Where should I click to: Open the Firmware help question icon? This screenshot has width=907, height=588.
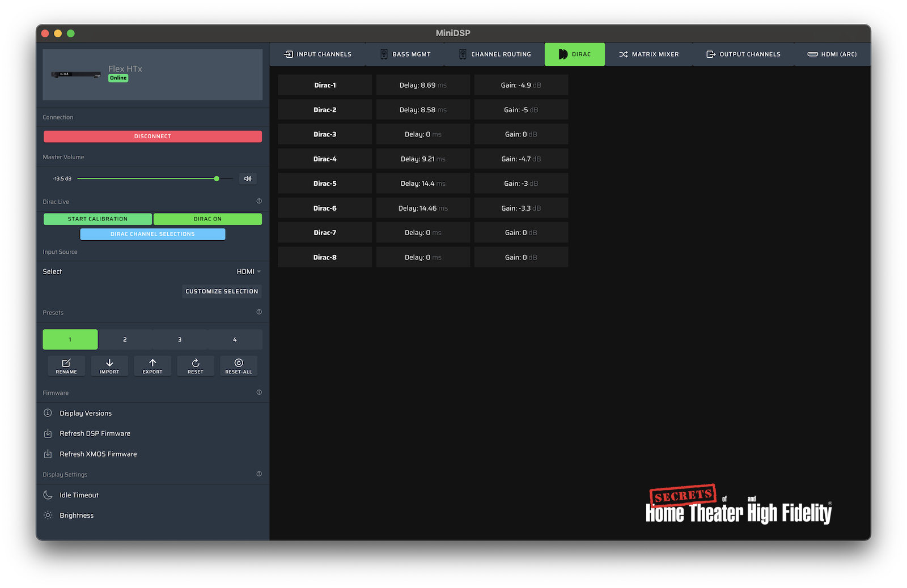point(259,393)
